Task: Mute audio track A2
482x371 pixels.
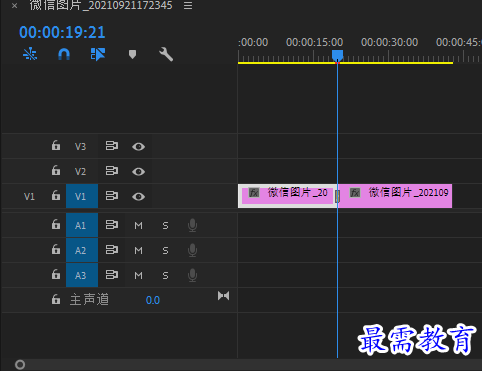Action: coord(138,251)
